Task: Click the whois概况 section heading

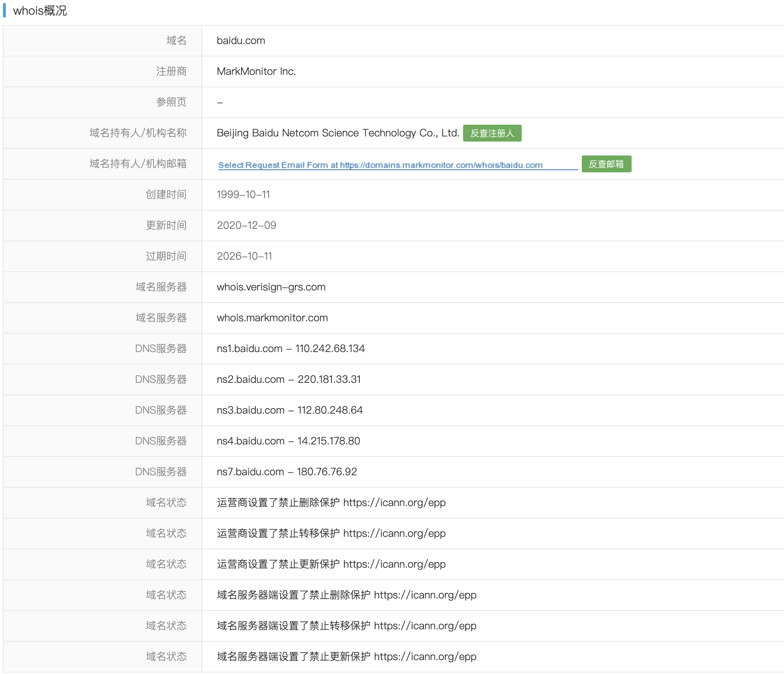Action: coord(40,11)
